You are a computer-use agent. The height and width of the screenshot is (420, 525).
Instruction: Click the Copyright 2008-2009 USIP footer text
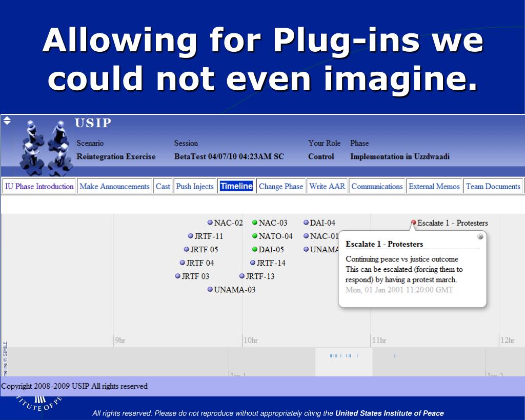(x=74, y=386)
